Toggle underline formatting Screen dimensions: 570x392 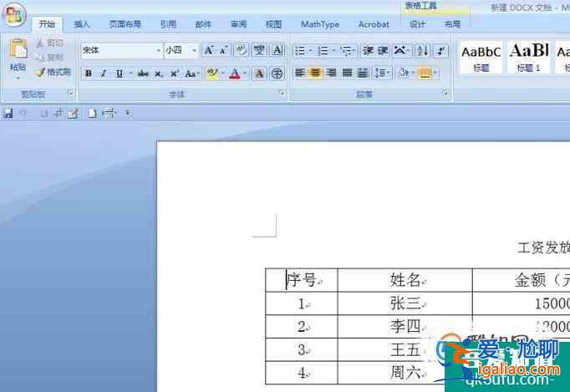[x=120, y=74]
